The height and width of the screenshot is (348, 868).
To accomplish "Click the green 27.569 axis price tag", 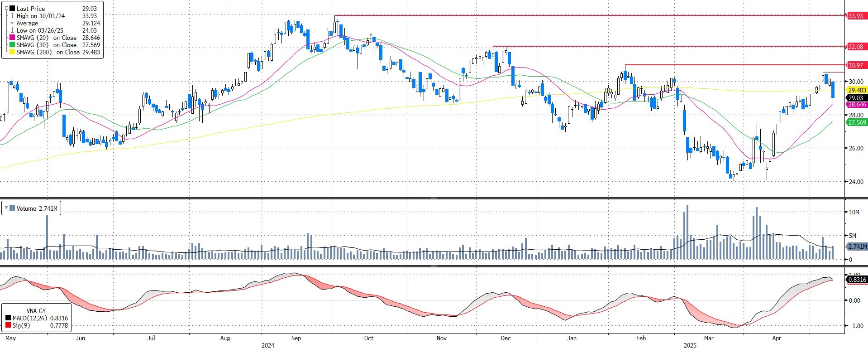I will click(x=857, y=122).
